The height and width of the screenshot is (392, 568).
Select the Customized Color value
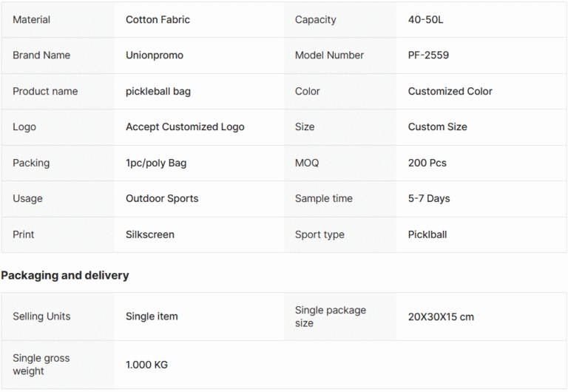pyautogui.click(x=450, y=91)
